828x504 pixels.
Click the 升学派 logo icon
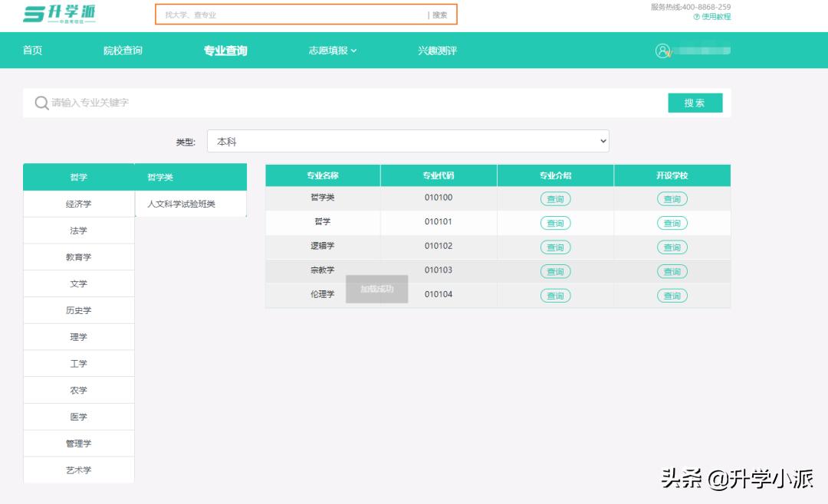34,14
